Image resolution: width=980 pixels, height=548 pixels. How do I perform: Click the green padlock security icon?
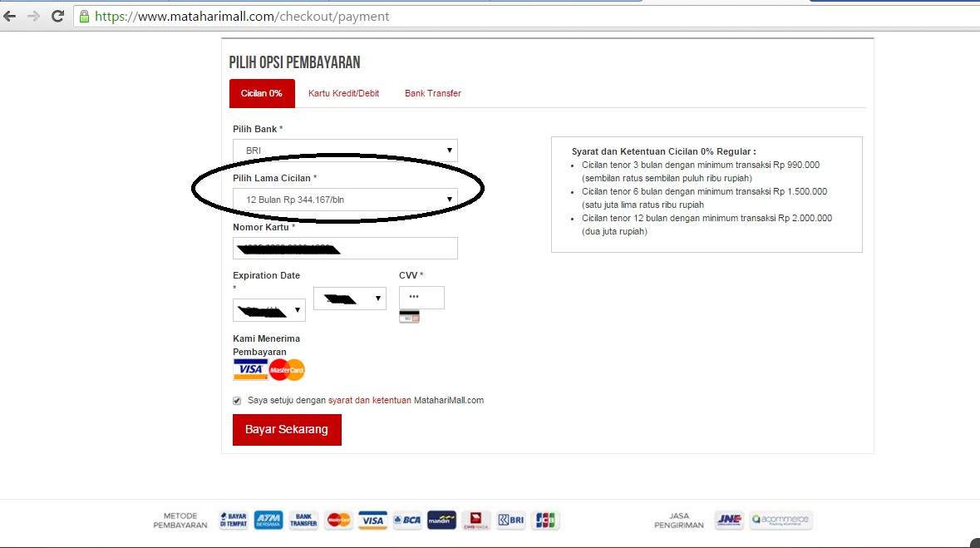coord(85,17)
